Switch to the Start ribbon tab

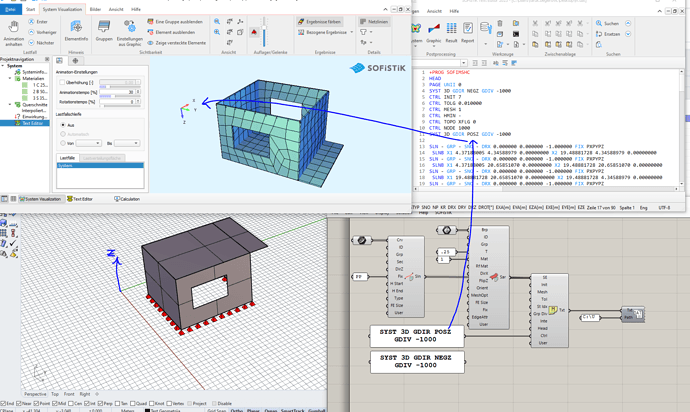[x=30, y=9]
